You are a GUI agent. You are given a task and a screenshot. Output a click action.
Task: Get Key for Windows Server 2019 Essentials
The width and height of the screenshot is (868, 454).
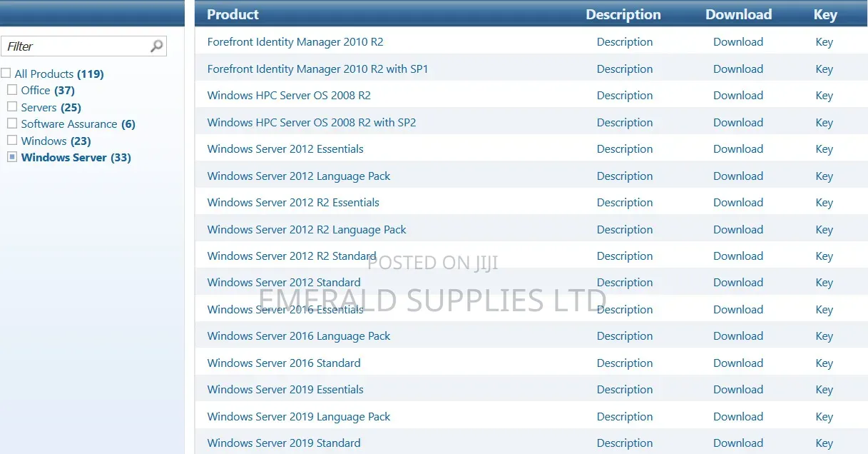(824, 390)
